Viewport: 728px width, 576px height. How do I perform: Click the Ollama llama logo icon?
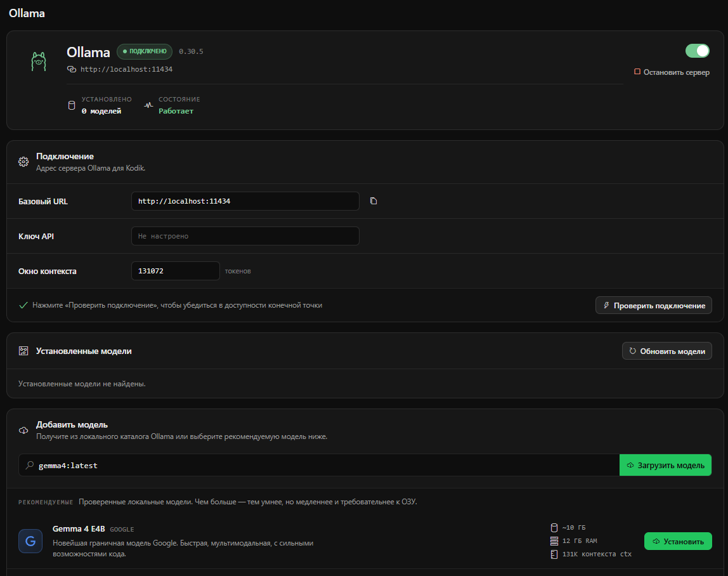coord(39,62)
